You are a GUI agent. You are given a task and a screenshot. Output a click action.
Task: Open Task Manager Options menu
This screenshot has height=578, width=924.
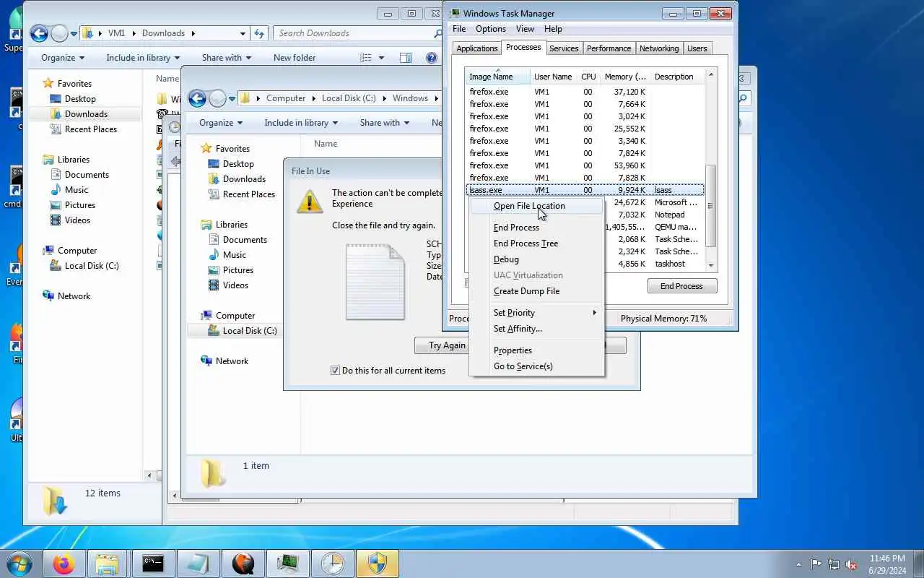(491, 29)
